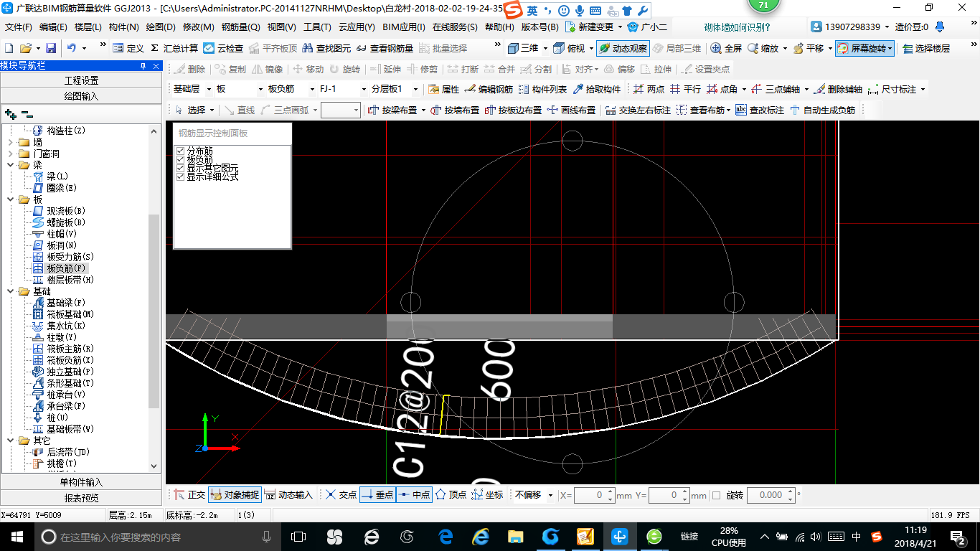Run 汇总计算 summary calculation
This screenshot has width=980, height=551.
click(x=174, y=48)
